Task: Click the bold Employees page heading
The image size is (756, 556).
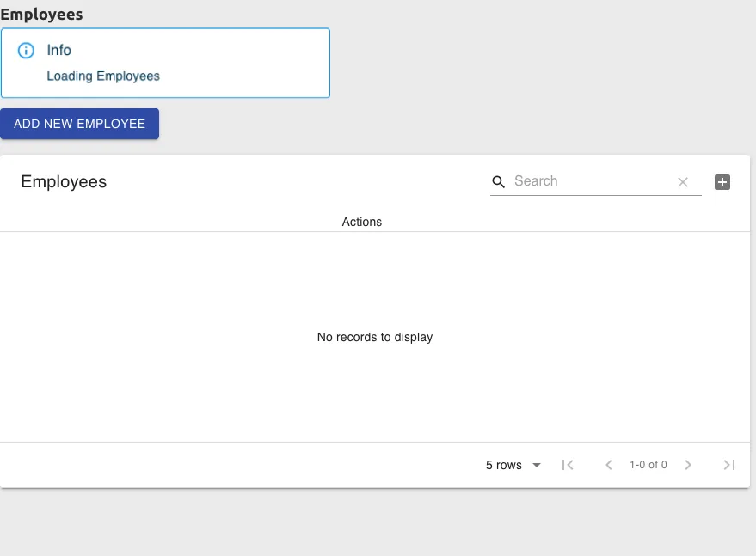Action: tap(41, 15)
